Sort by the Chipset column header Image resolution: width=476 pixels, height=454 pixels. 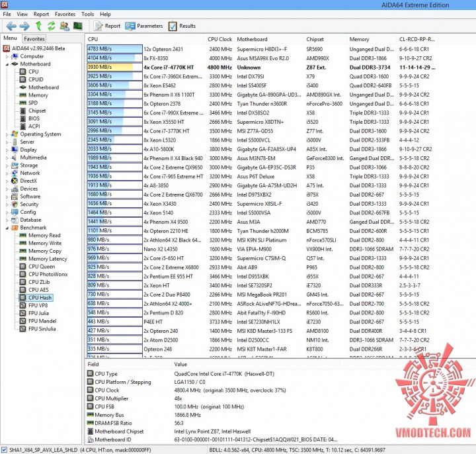tap(325, 39)
